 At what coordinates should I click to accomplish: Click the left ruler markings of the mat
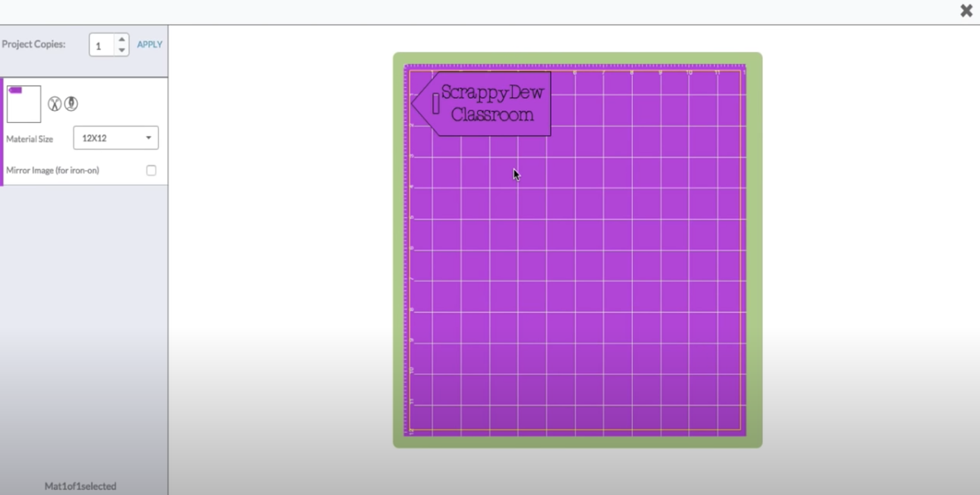408,249
